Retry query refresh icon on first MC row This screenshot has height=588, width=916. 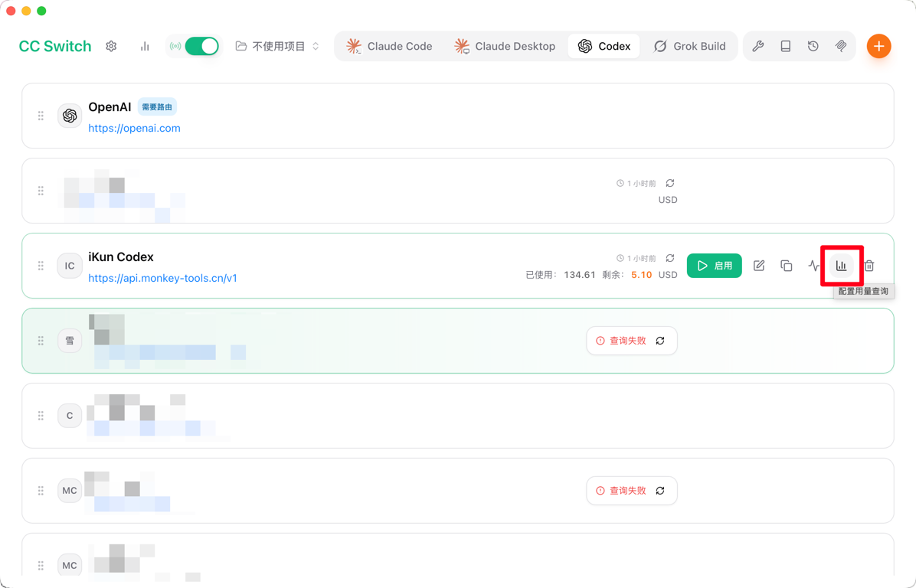tap(660, 491)
